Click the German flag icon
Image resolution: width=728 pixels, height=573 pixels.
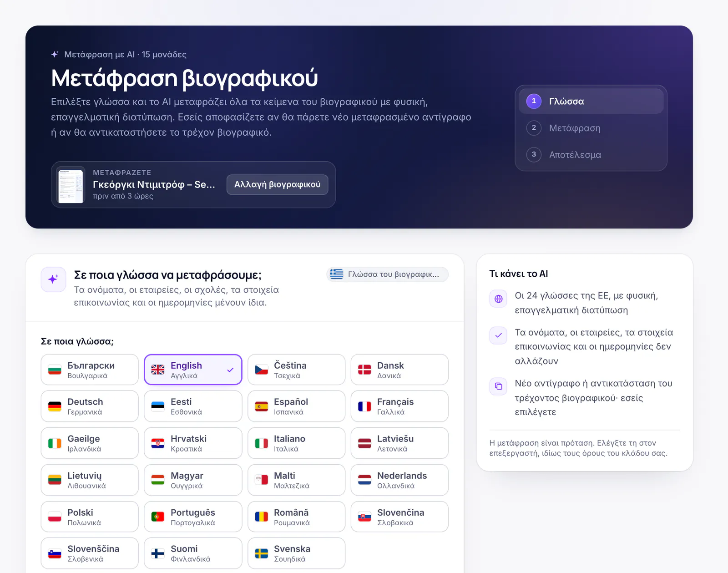[55, 406]
